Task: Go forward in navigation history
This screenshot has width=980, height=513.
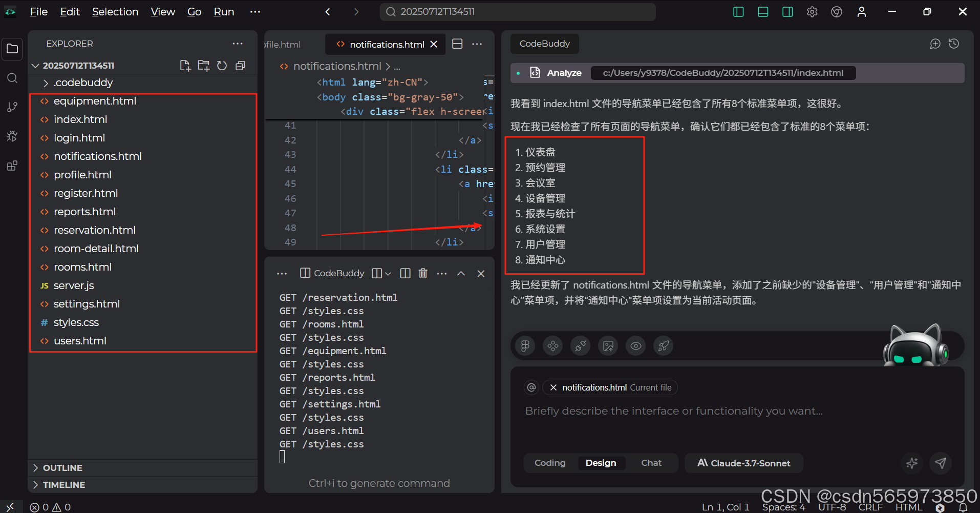Action: [356, 12]
